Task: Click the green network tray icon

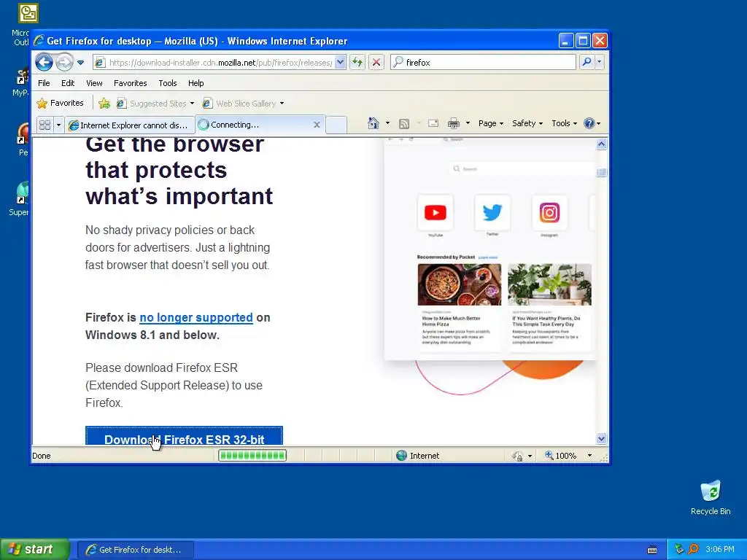Action: [679, 550]
